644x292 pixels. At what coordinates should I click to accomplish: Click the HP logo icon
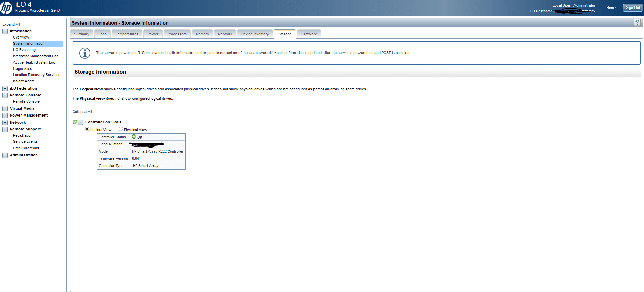click(6, 7)
